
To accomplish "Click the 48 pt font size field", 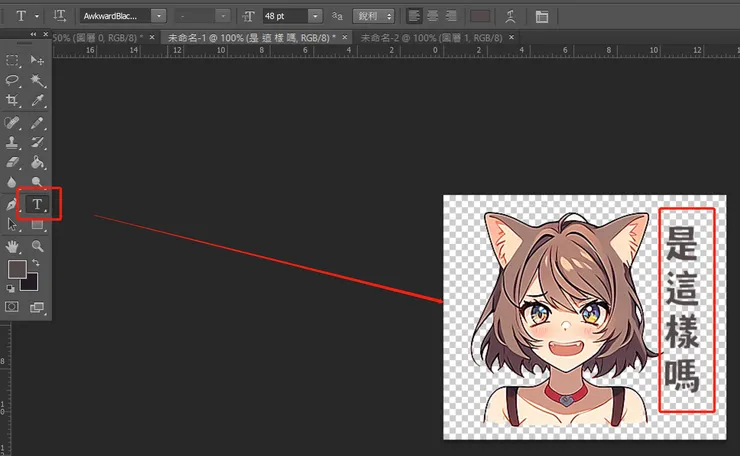I will tap(285, 16).
